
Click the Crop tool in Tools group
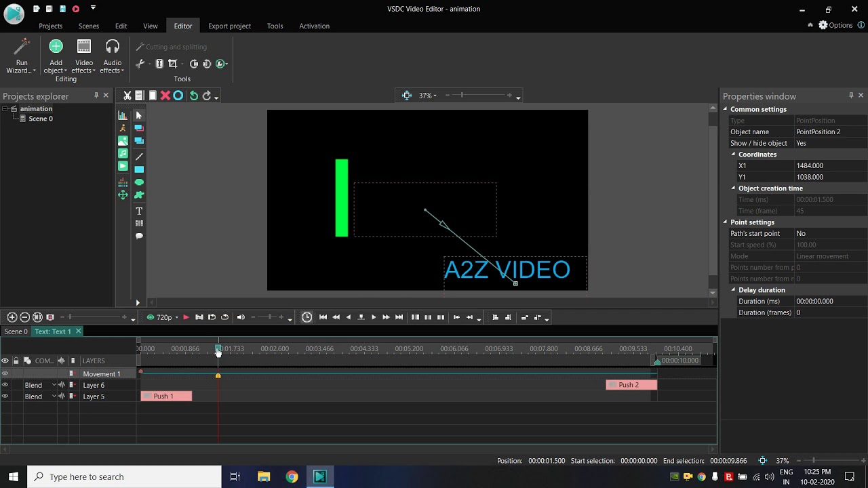[173, 64]
